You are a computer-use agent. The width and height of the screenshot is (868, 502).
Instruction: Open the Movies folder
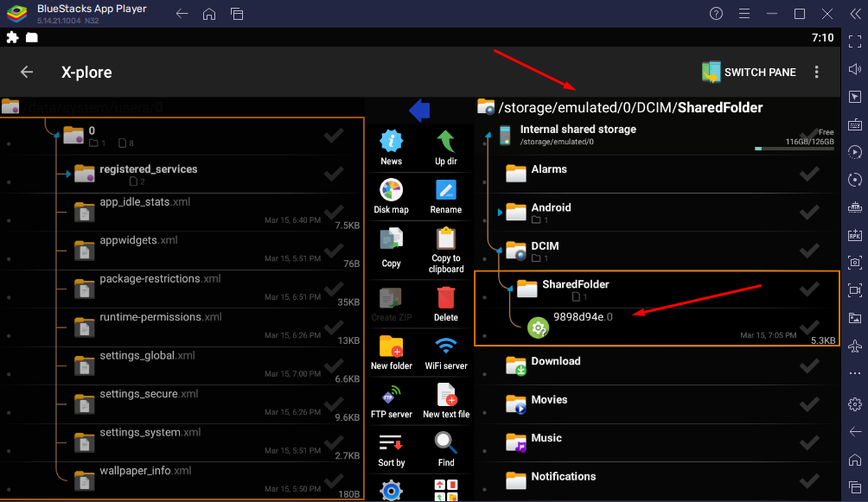point(657,404)
